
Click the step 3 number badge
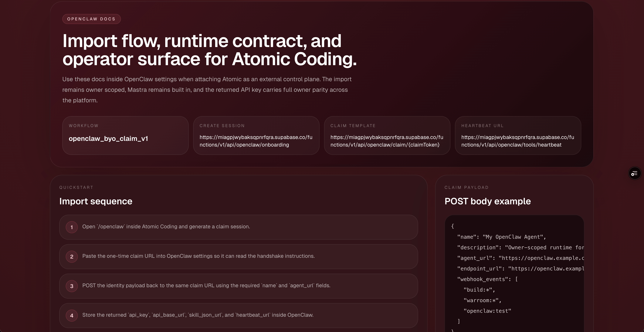click(72, 286)
